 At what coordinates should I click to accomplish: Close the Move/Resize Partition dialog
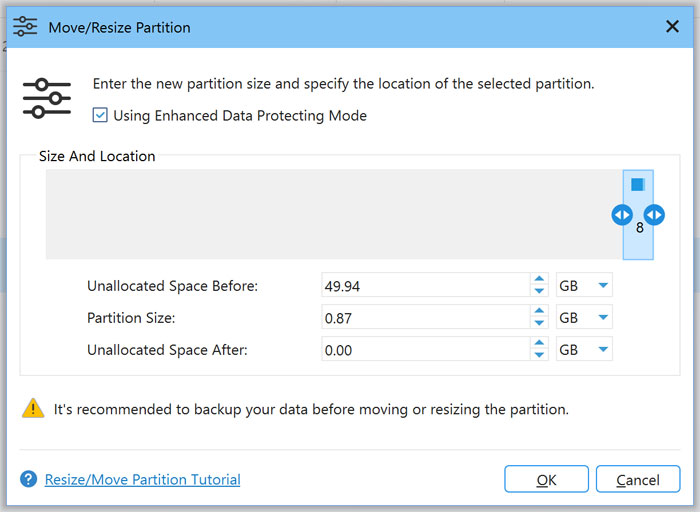point(672,26)
